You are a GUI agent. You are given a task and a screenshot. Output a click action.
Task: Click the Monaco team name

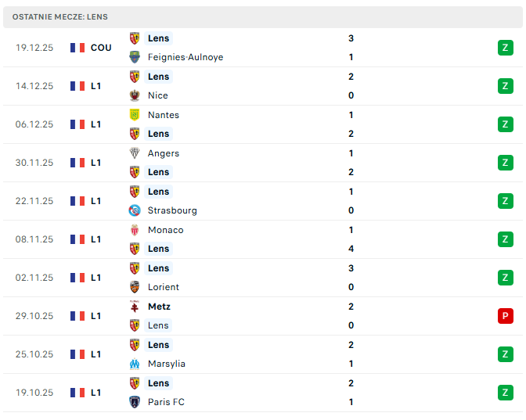(165, 230)
